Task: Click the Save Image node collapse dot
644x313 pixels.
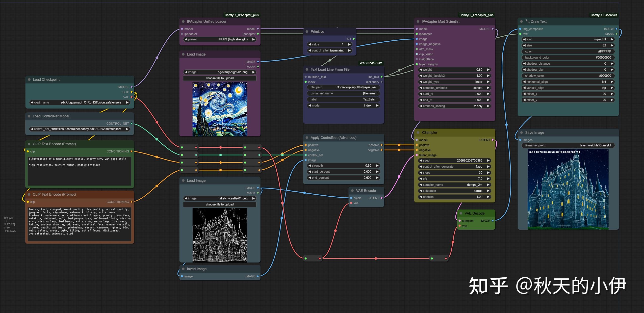Action: [522, 133]
